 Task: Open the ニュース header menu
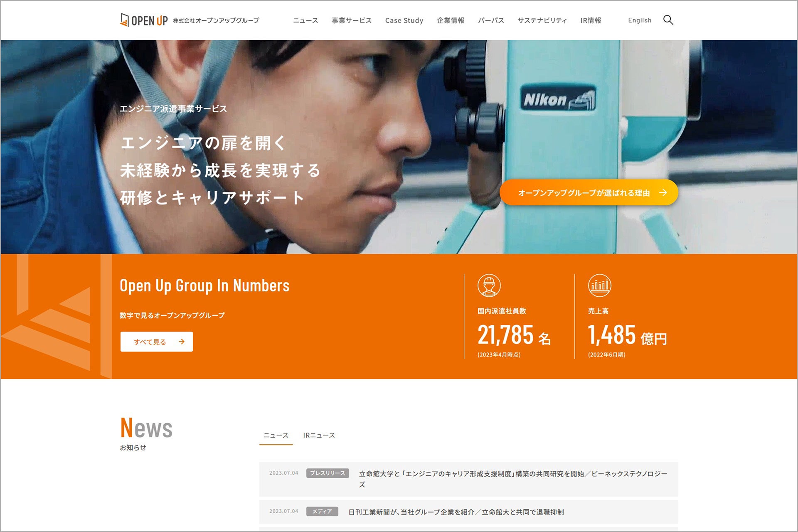click(305, 20)
